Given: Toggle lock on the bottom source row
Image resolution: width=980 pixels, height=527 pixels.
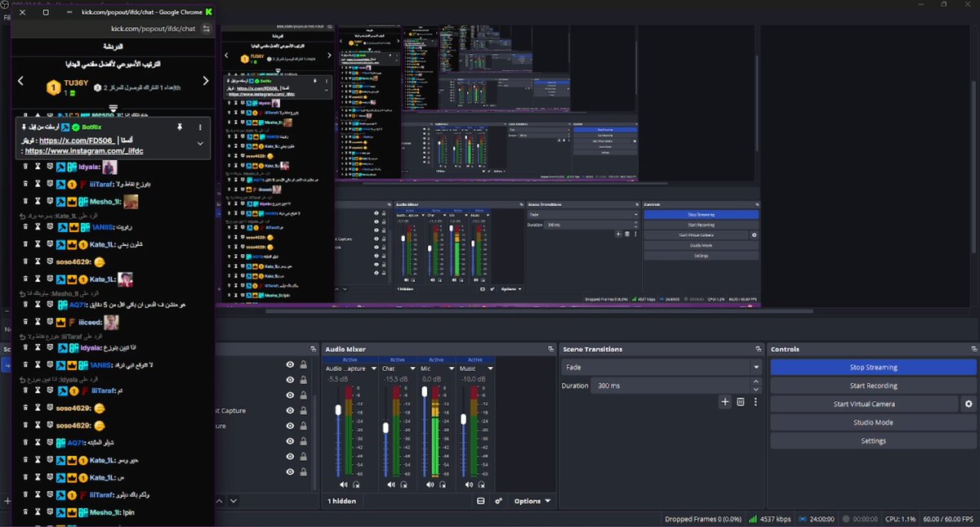Looking at the screenshot, I should coord(303,471).
